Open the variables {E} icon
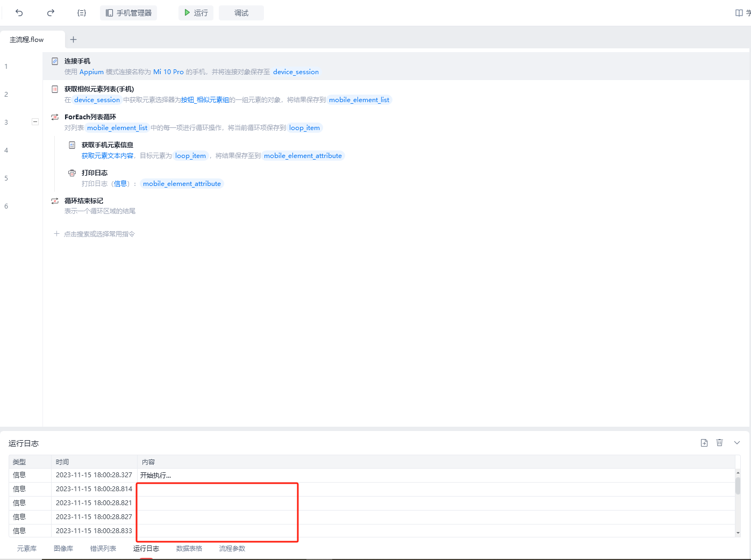The height and width of the screenshot is (560, 751). click(82, 13)
